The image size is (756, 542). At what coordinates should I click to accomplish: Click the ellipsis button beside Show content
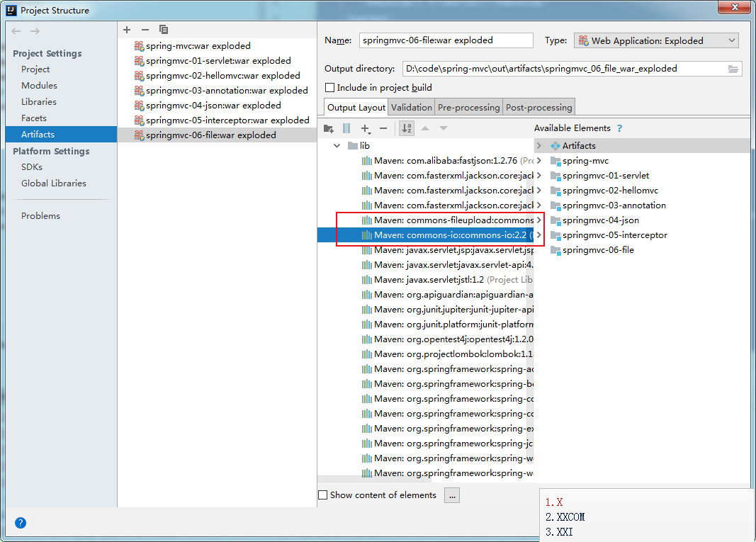(452, 495)
